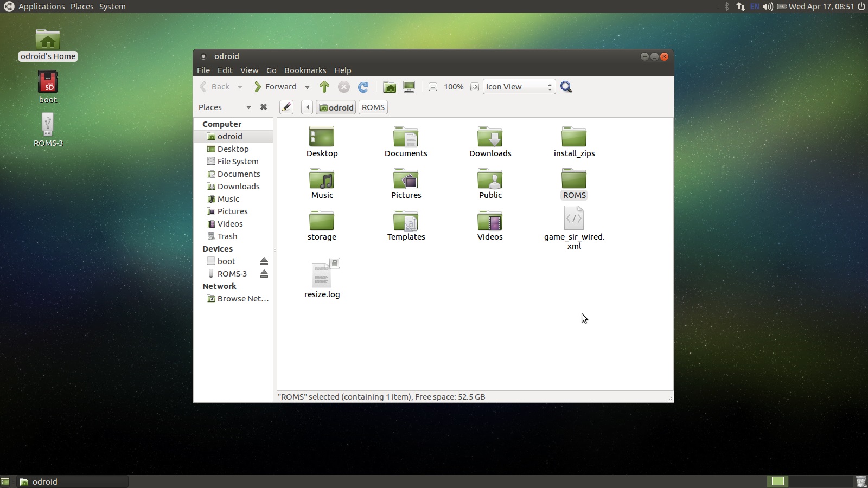Image resolution: width=868 pixels, height=488 pixels.
Task: Click the Computer toolbar icon
Action: click(x=409, y=87)
